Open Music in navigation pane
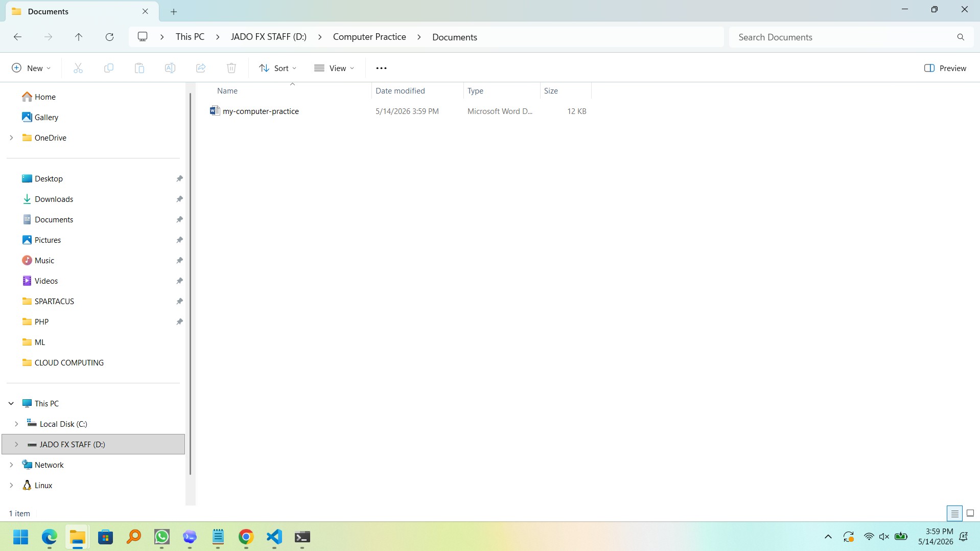 click(x=38, y=260)
